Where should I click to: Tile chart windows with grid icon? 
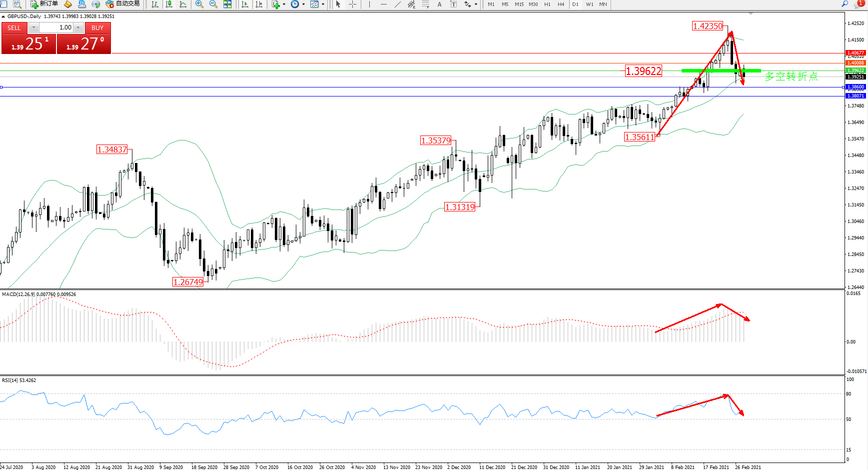tap(227, 4)
